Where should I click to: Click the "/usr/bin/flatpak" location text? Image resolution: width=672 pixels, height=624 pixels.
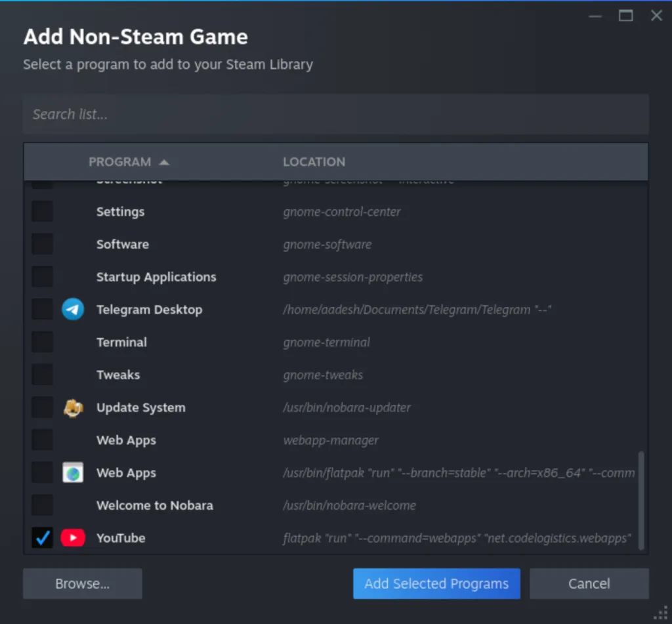point(324,472)
